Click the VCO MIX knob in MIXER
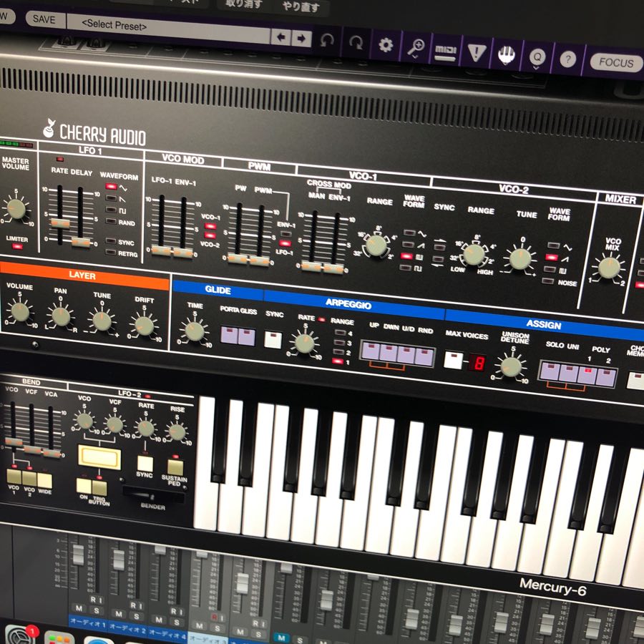 tap(608, 268)
